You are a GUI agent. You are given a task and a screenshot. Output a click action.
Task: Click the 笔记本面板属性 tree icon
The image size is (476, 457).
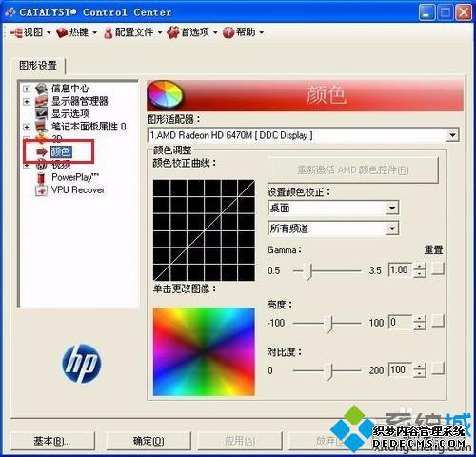tap(41, 127)
